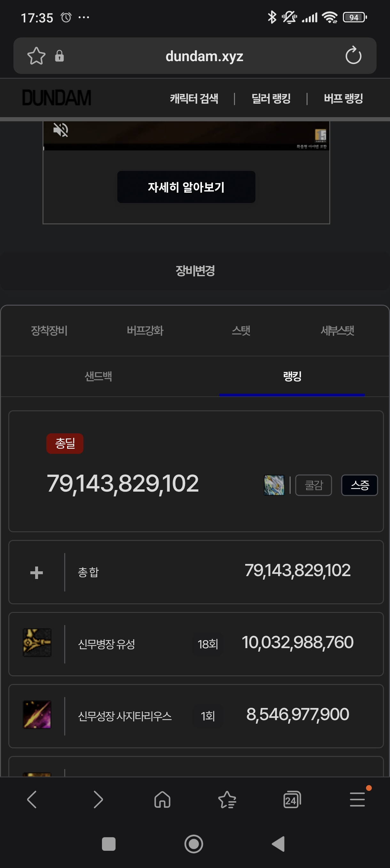This screenshot has height=868, width=390.
Task: Tap the Android recent apps square
Action: tap(109, 844)
